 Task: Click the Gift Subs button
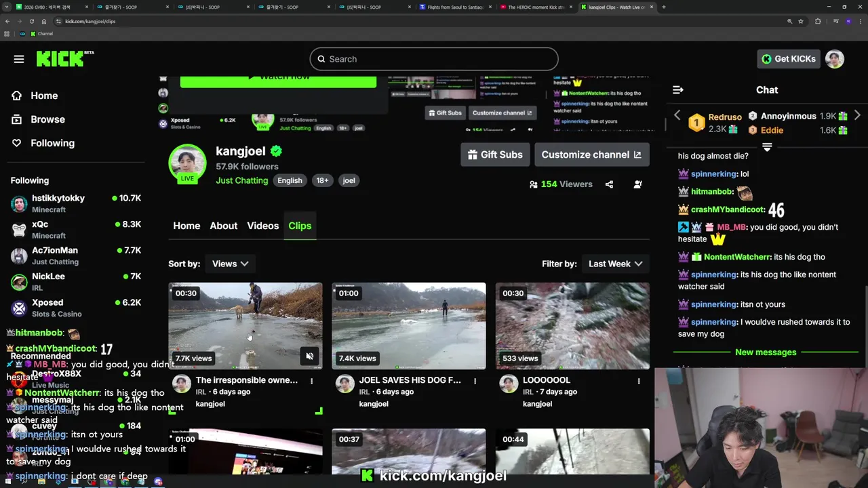coord(495,155)
